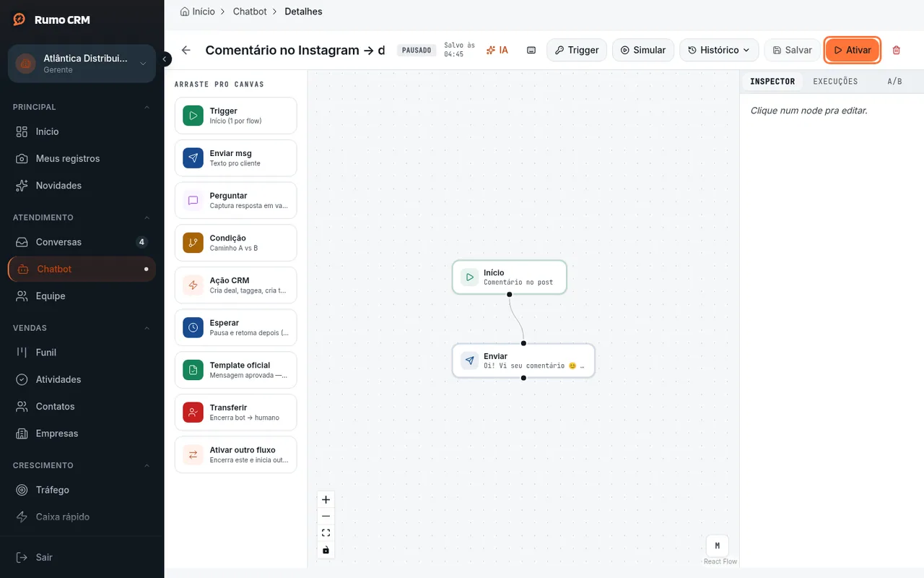Select the Template oficial block
Viewport: 924px width, 578px height.
click(x=235, y=370)
